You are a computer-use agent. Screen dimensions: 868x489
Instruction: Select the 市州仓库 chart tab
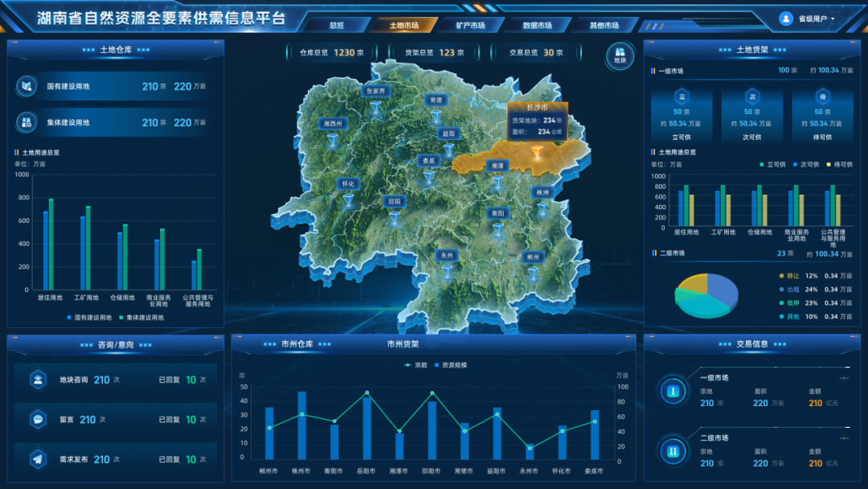point(297,344)
